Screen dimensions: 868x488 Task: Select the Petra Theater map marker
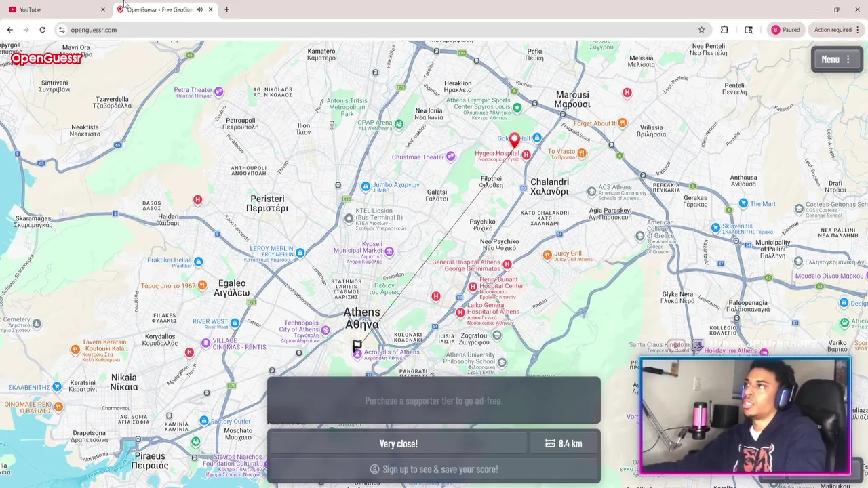[x=218, y=91]
